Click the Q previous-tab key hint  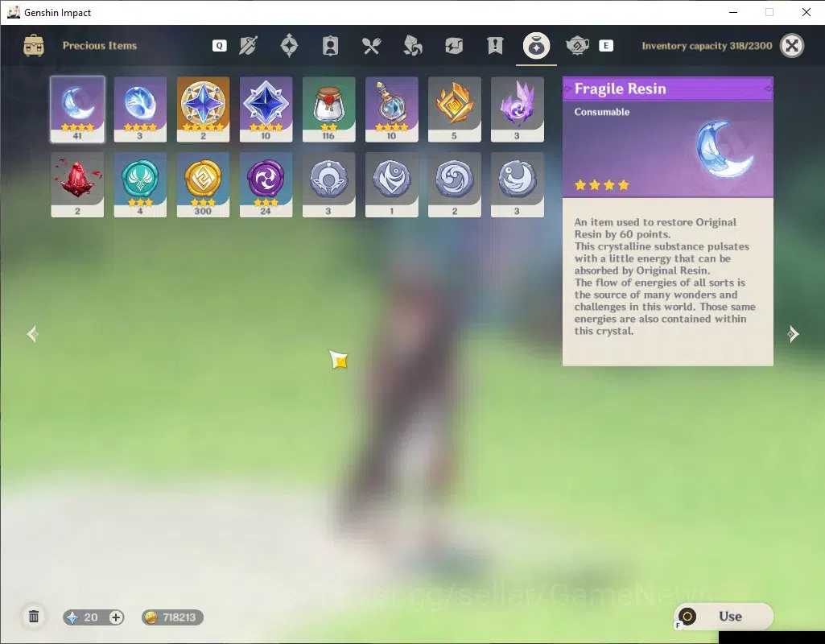click(220, 46)
